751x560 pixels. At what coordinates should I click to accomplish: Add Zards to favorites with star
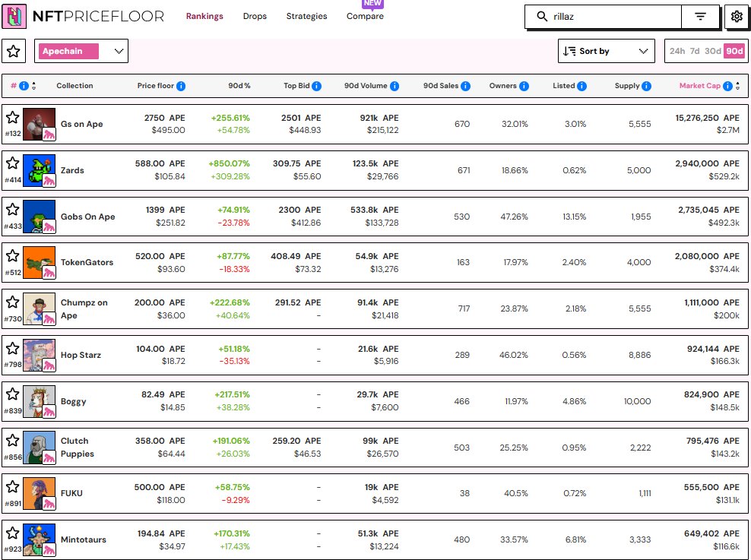[13, 163]
